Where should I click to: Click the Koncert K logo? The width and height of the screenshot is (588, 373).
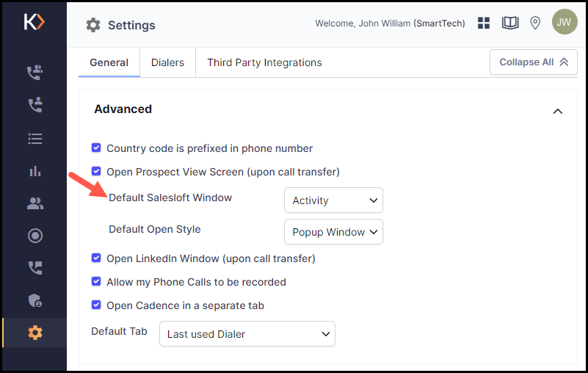point(34,22)
